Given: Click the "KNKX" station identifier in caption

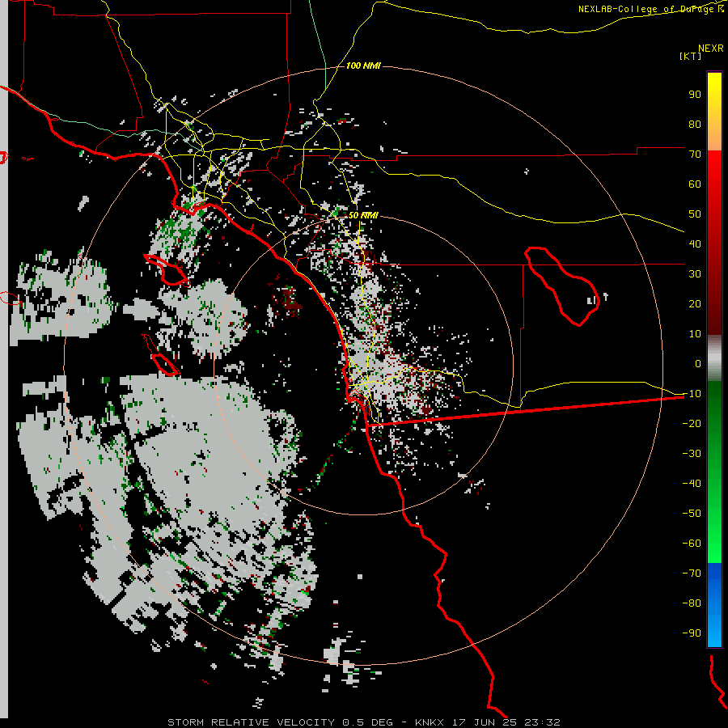Looking at the screenshot, I should click(x=430, y=722).
